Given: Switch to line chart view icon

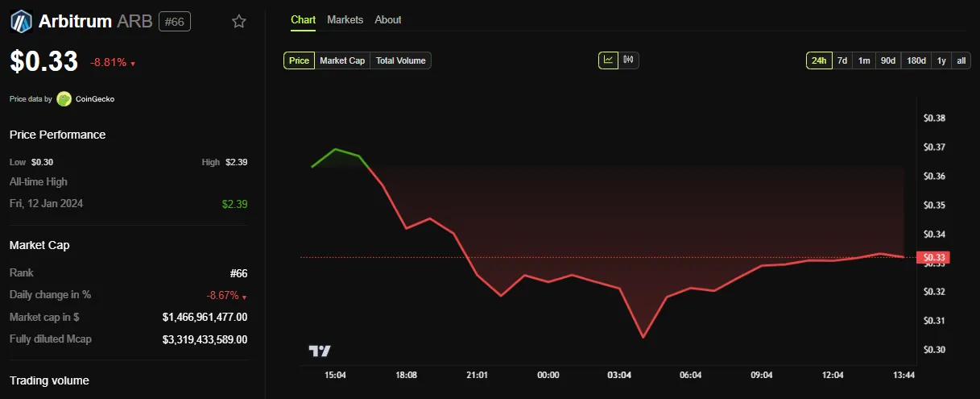Looking at the screenshot, I should 608,60.
